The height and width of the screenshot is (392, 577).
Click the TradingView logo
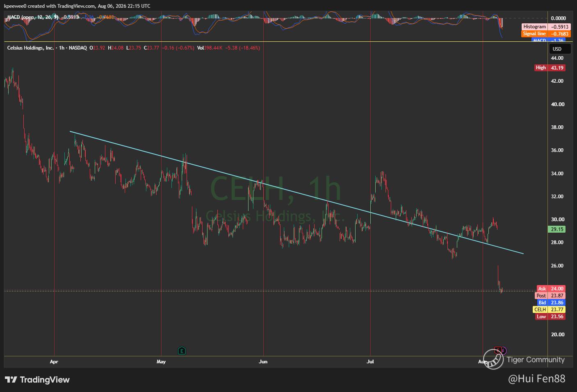point(37,380)
